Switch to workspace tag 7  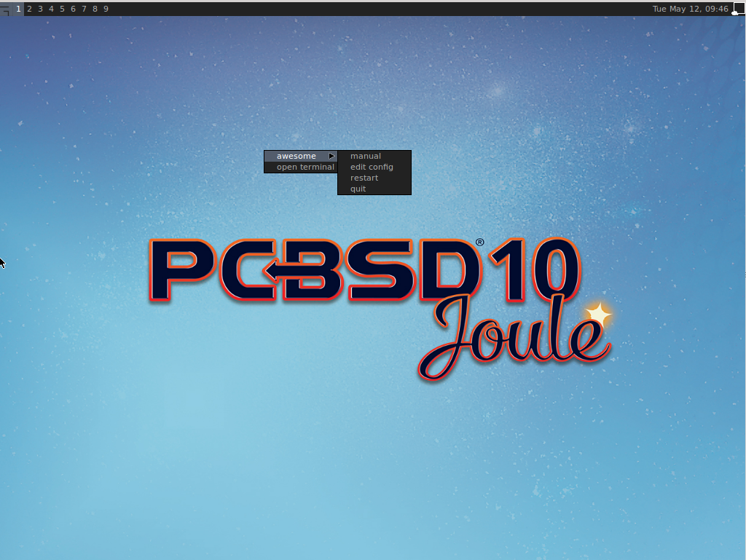pos(85,9)
